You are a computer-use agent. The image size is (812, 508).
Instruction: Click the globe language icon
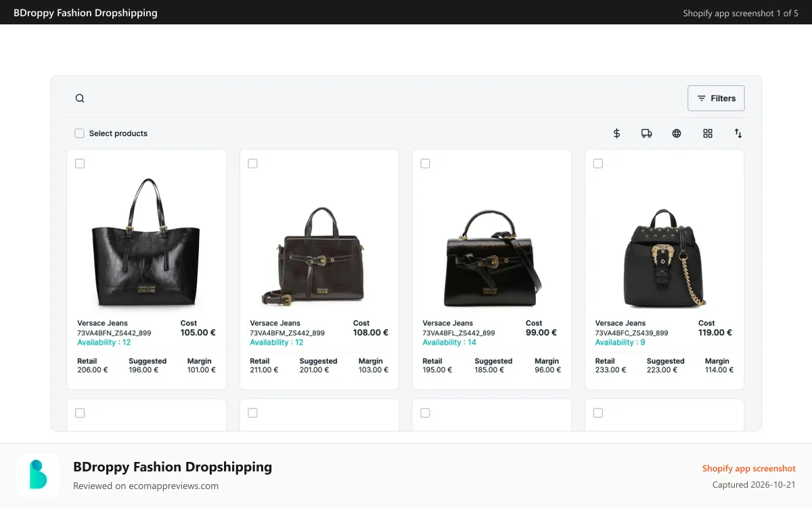coord(677,133)
